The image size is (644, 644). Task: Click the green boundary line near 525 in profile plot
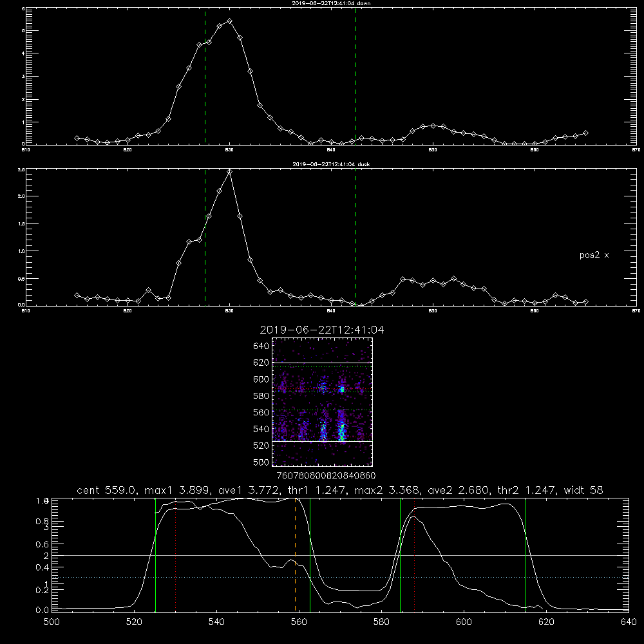pyautogui.click(x=156, y=555)
